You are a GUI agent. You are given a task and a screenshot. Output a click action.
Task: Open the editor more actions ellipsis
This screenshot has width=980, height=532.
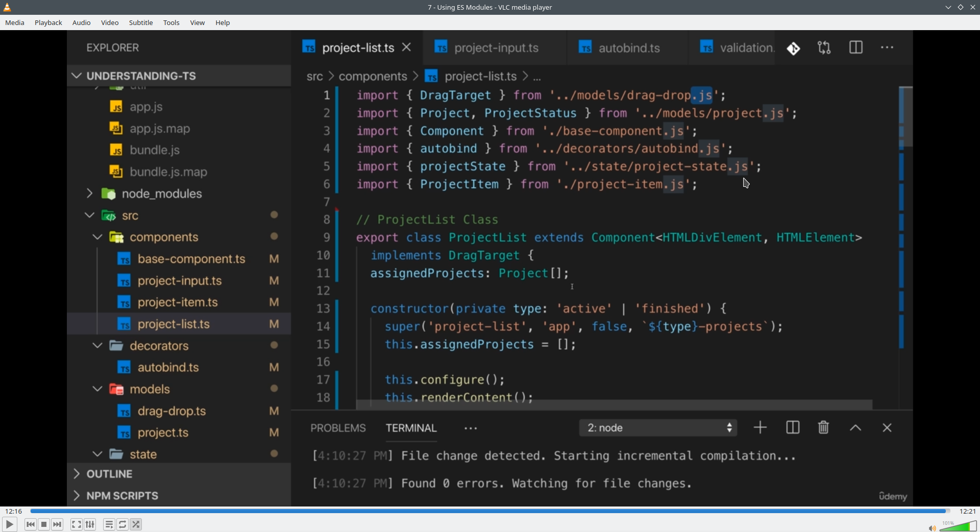tap(888, 47)
